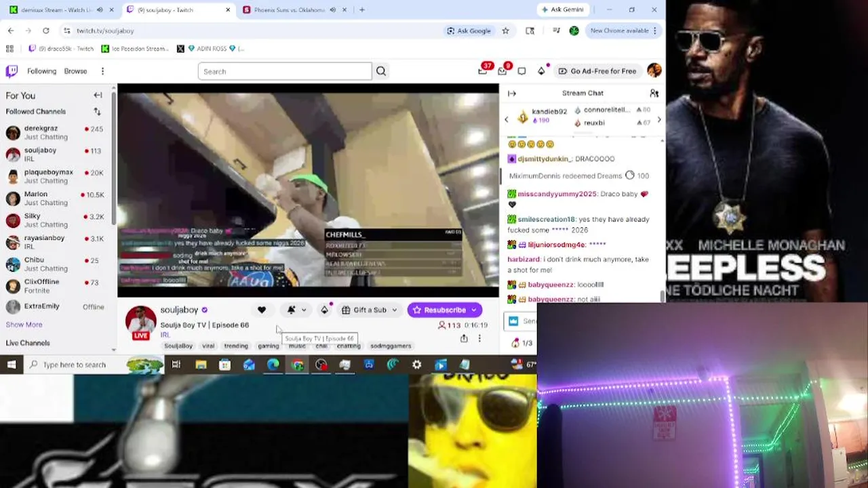Expand the Resubscribe button options
The height and width of the screenshot is (488, 868).
(x=474, y=310)
